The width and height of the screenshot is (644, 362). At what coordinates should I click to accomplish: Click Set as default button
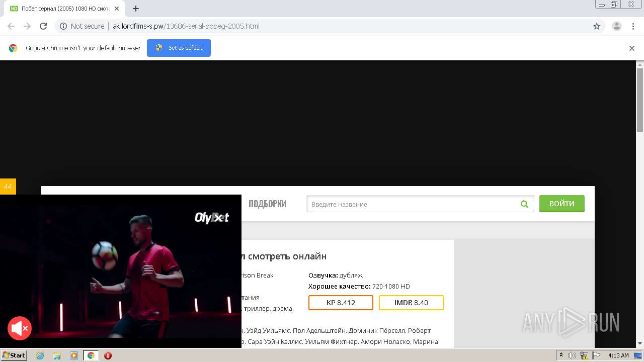click(179, 48)
